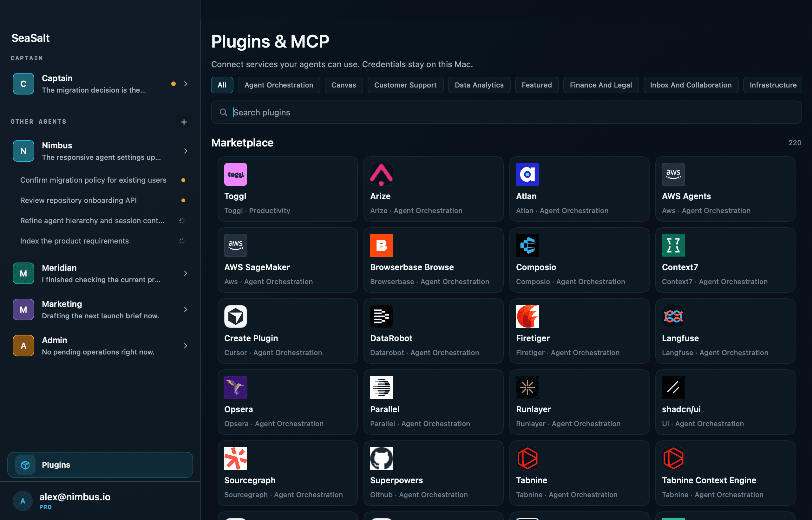Screen dimensions: 812x520
Task: Click the Nimbus agent avatar
Action: 23,151
